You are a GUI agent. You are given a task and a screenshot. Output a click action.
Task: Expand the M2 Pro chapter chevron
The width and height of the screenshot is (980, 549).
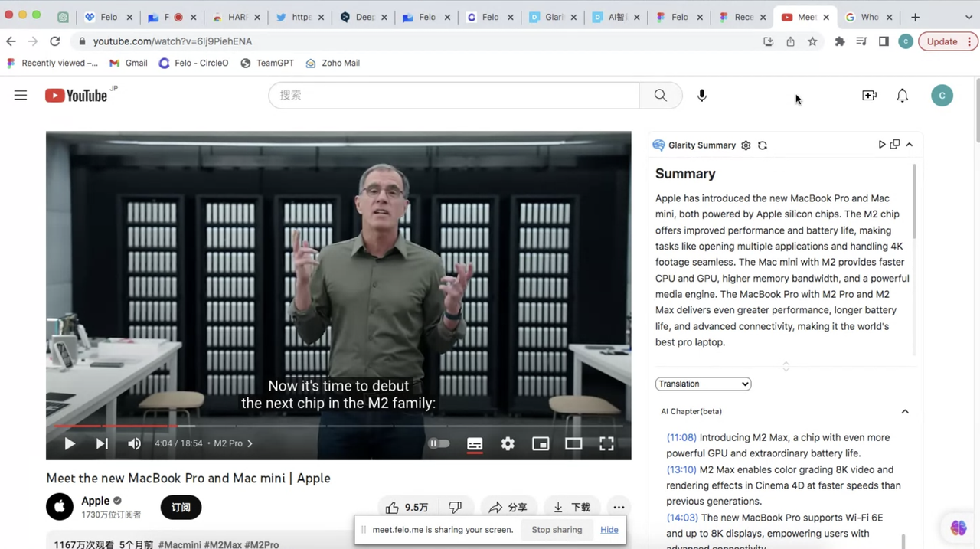pos(250,443)
